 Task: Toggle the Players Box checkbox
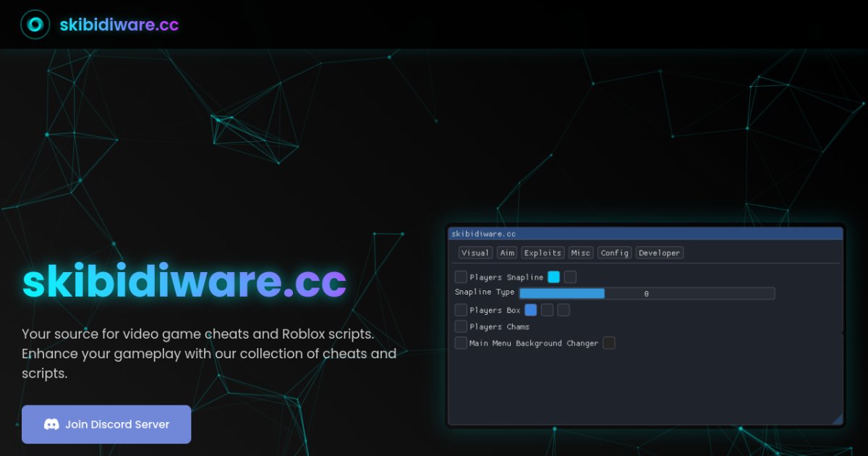pos(461,310)
